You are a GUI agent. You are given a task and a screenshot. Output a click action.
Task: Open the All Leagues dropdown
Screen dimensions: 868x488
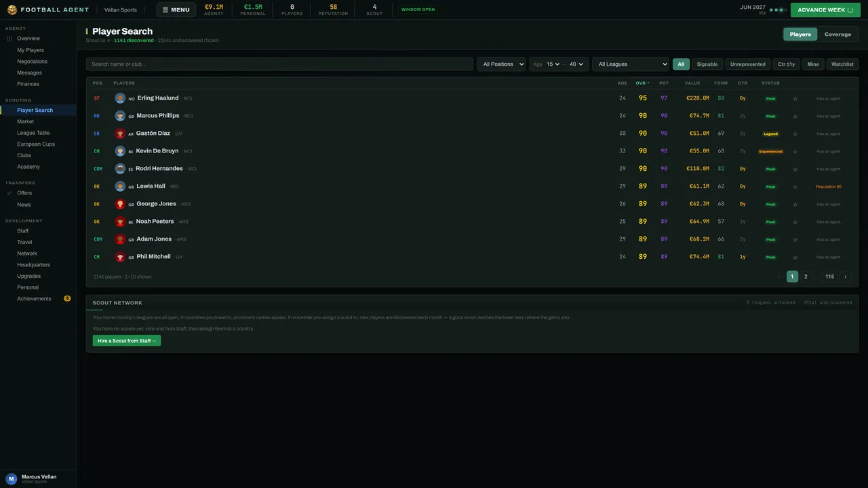pos(631,64)
